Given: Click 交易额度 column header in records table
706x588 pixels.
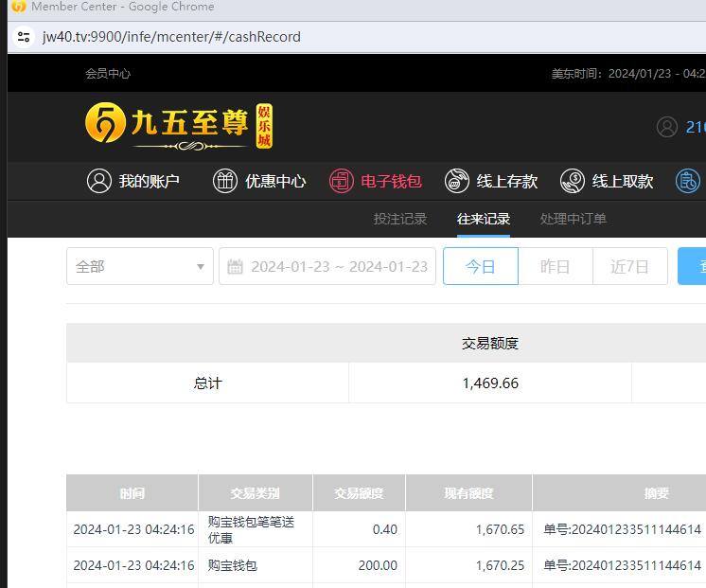Looking at the screenshot, I should tap(359, 493).
